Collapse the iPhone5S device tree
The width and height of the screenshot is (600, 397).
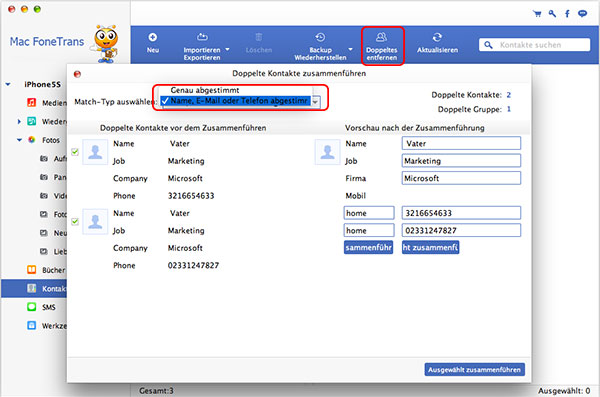click(x=8, y=84)
